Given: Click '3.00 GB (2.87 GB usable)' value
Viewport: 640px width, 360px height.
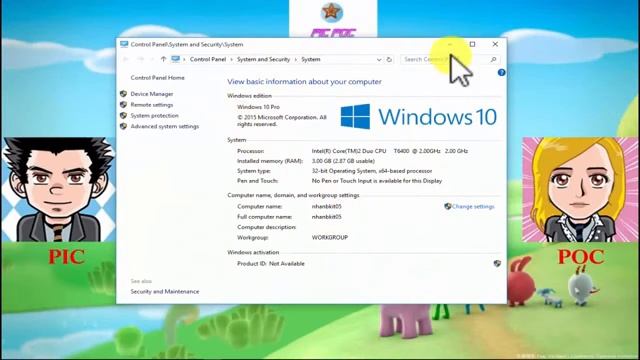Looking at the screenshot, I should tap(343, 161).
